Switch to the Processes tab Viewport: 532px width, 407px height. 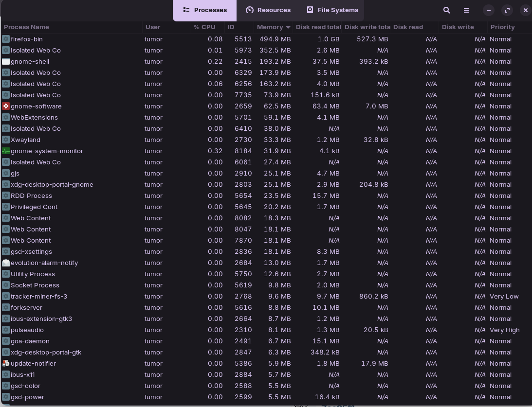(205, 10)
